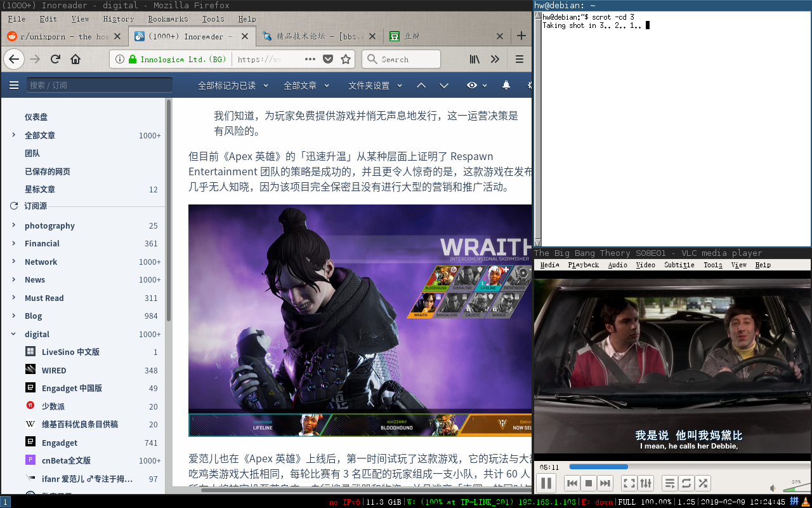Click the Firefox back arrow button
The width and height of the screenshot is (812, 508).
click(x=14, y=59)
